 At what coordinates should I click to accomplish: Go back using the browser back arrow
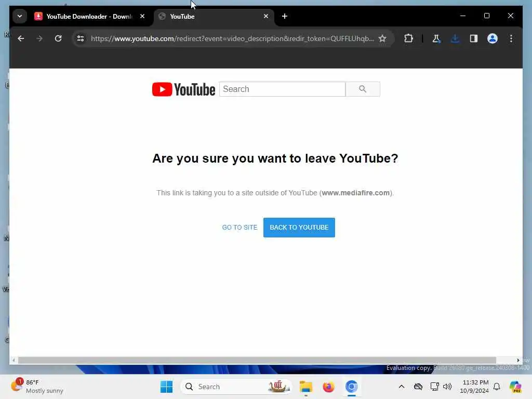point(21,38)
